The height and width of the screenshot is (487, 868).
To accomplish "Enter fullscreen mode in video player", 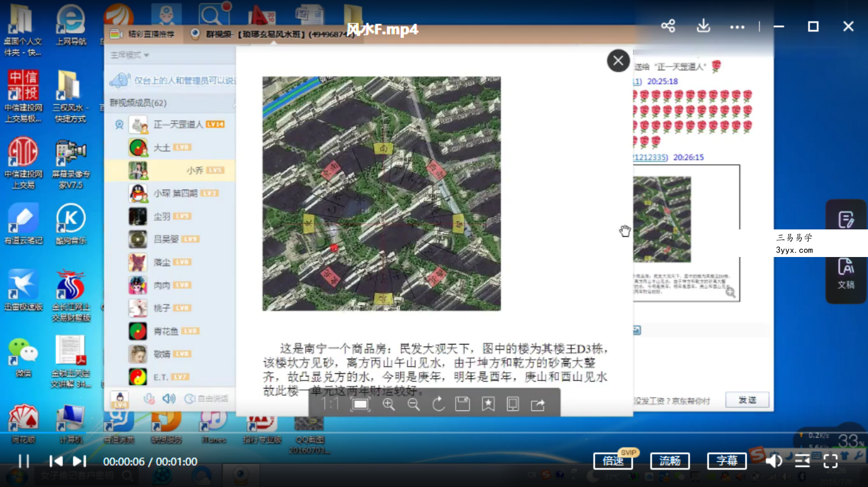I will tap(831, 461).
